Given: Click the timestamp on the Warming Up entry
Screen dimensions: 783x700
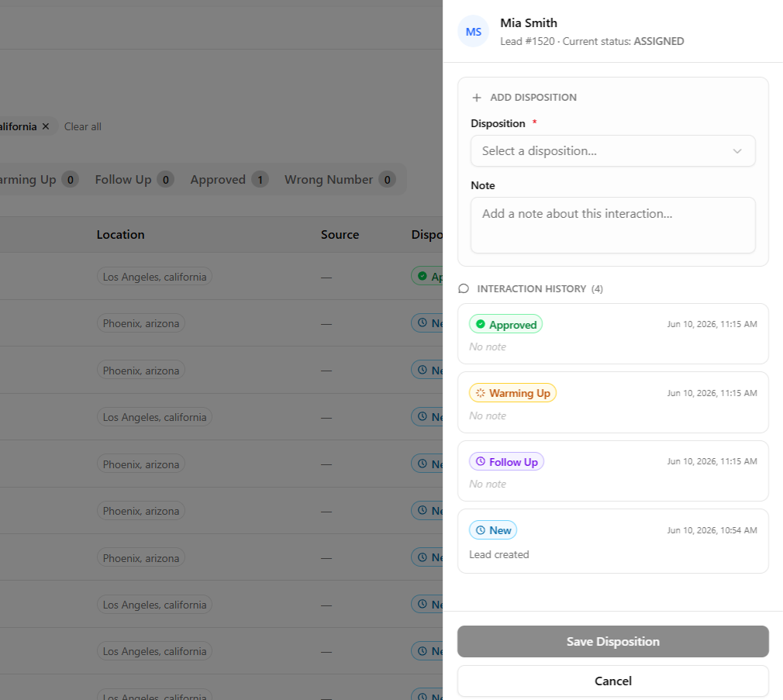Looking at the screenshot, I should tap(712, 393).
